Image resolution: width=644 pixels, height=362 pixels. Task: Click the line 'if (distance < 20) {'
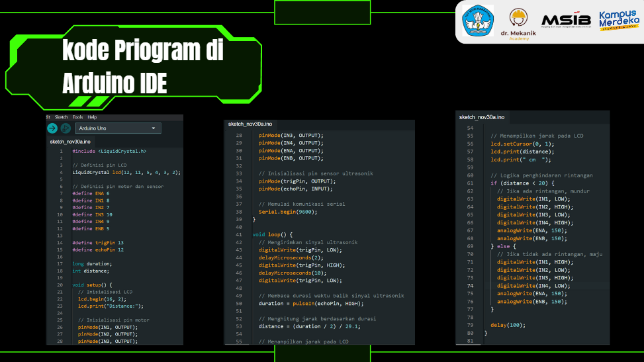pos(522,183)
